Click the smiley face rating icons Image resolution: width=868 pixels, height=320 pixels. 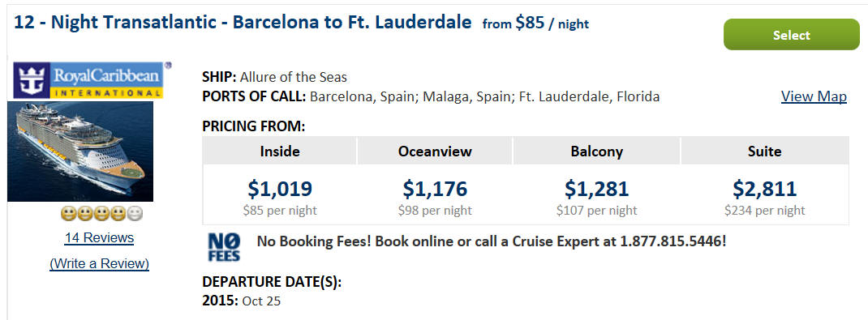tap(102, 214)
